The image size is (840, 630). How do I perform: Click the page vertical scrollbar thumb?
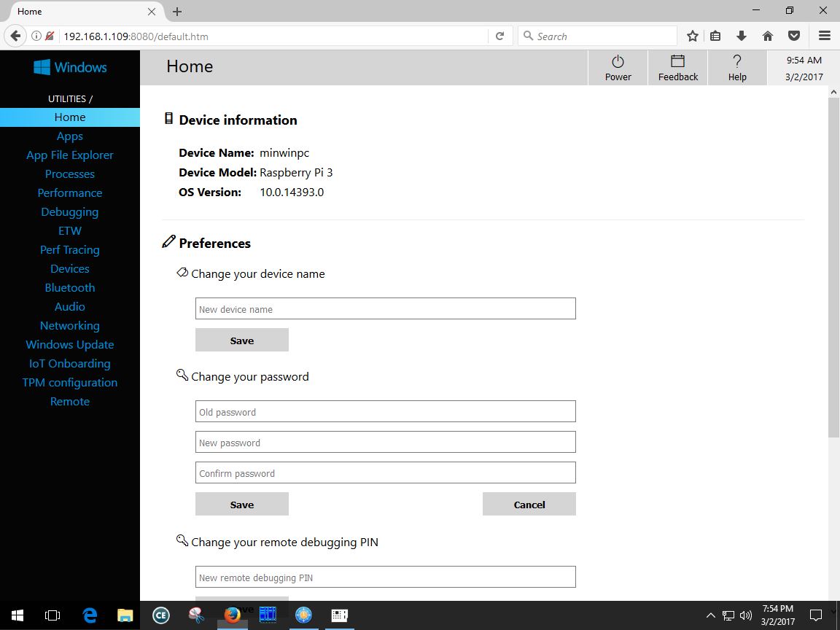833,268
